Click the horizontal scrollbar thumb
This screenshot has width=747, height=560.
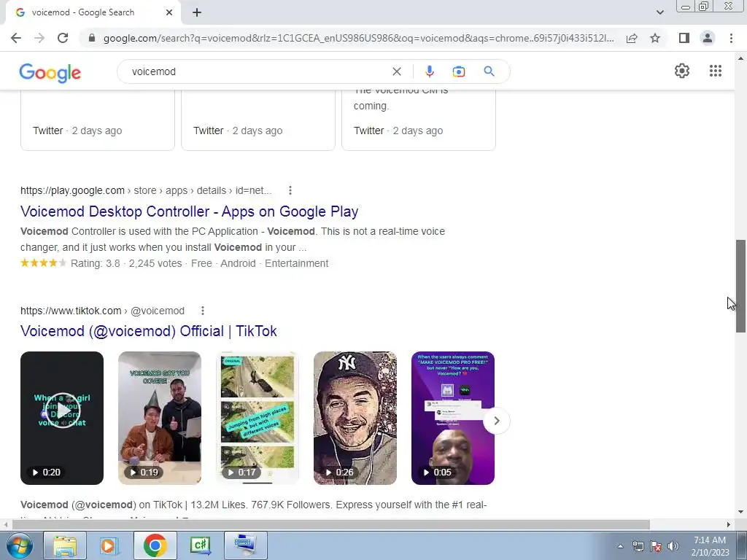331,525
